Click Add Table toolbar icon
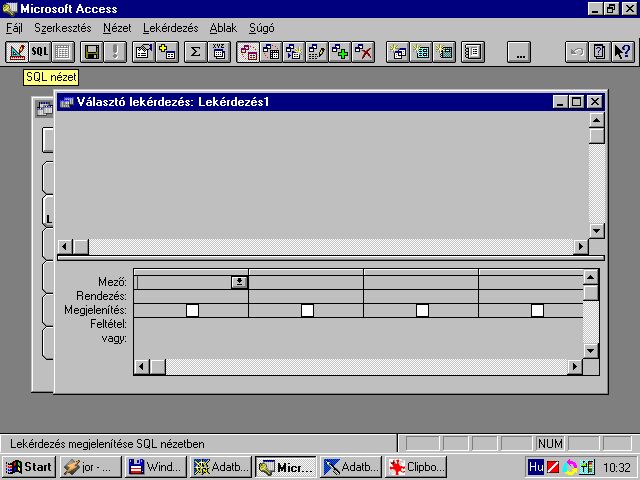The image size is (640, 480). 167,52
